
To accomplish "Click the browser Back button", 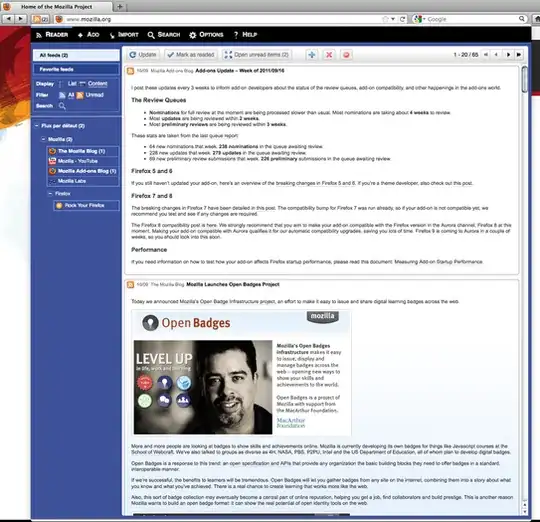I will pos(8,19).
